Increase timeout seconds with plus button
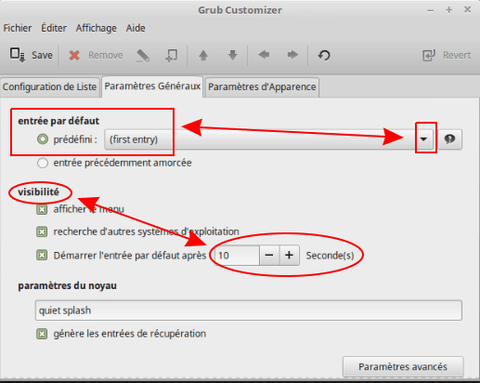This screenshot has width=480, height=383. pos(289,256)
